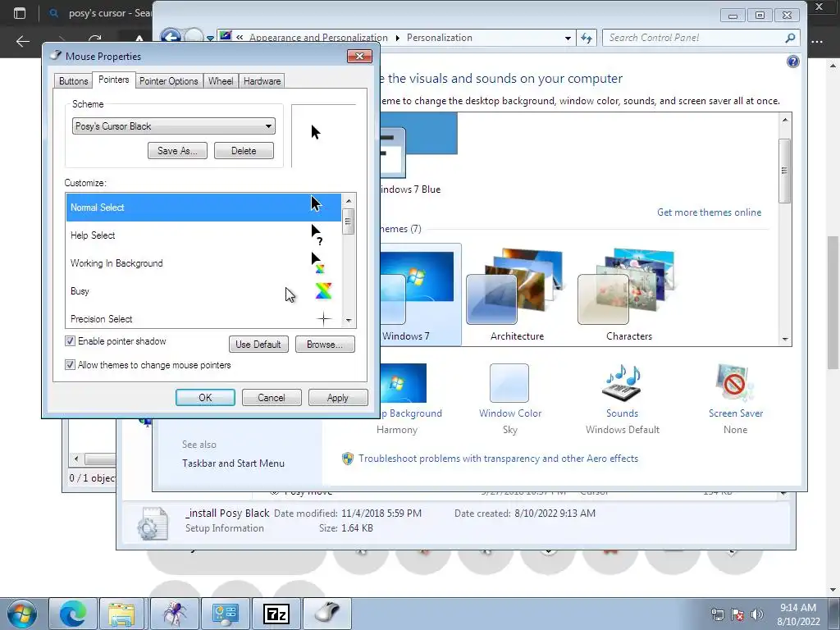
Task: Refresh the Control Panel address bar
Action: 587,38
